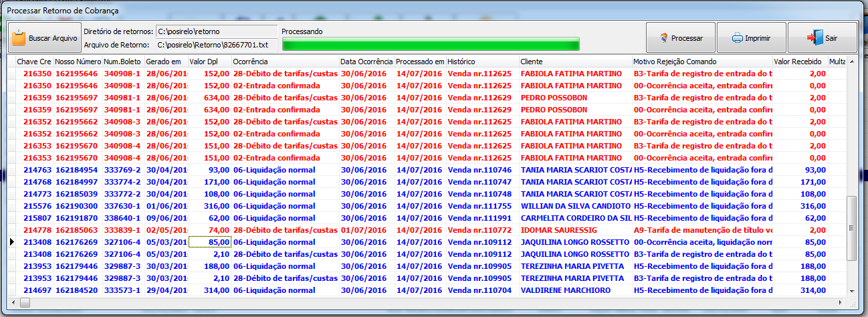Click the Valor Recebido column header
The width and height of the screenshot is (868, 317).
[x=800, y=62]
